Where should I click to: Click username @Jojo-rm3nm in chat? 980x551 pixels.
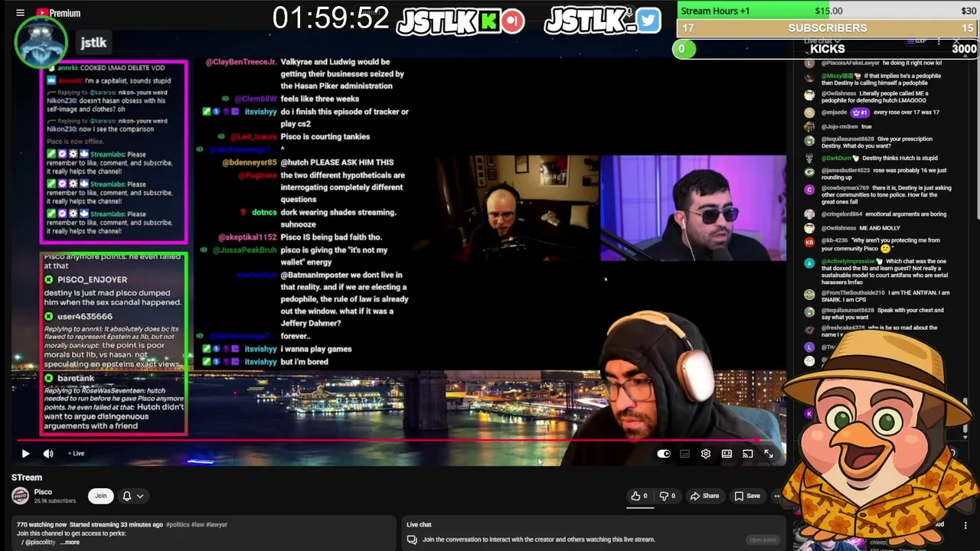click(x=840, y=127)
